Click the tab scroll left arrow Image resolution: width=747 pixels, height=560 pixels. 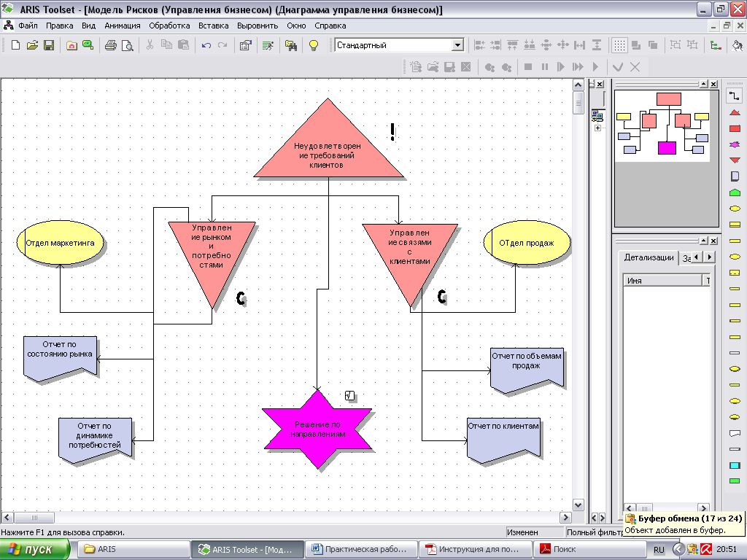(x=697, y=257)
